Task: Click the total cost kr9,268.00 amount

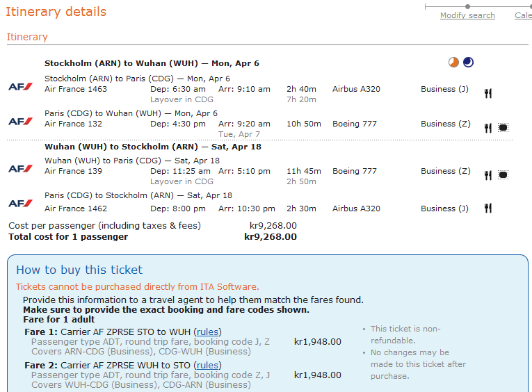Action: 271,237
